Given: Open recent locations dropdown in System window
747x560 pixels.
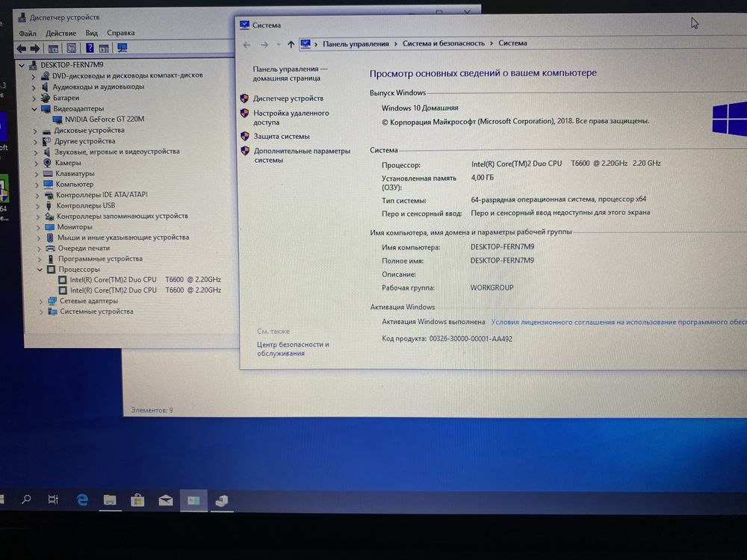Looking at the screenshot, I should pos(278,45).
